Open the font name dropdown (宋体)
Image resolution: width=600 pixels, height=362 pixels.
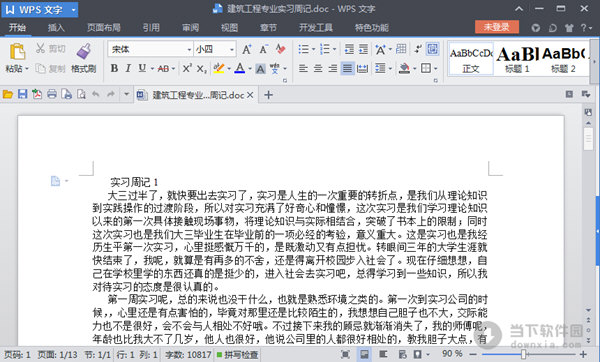[189, 49]
